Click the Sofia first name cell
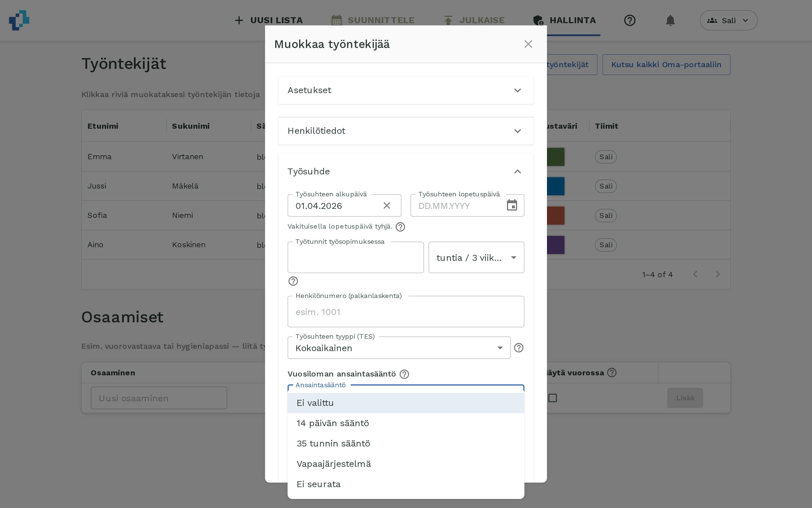 coord(97,215)
